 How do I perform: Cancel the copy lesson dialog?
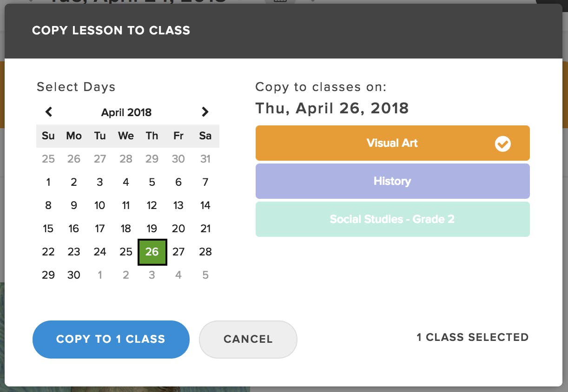(248, 340)
